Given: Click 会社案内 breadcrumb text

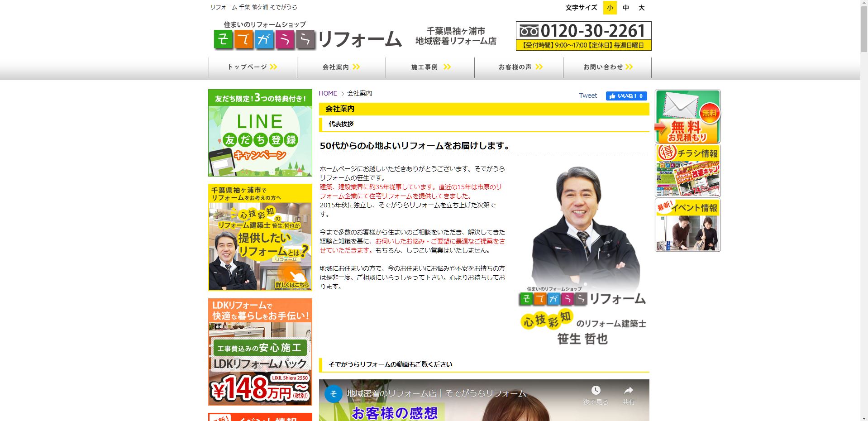Looking at the screenshot, I should coord(359,93).
